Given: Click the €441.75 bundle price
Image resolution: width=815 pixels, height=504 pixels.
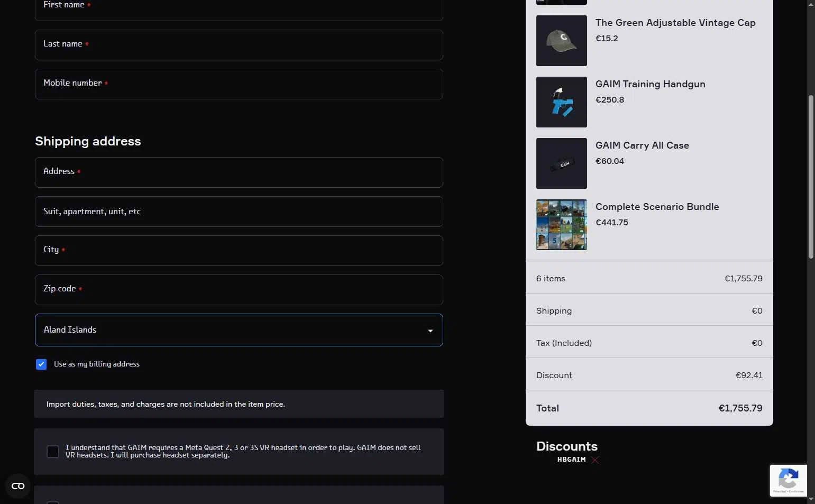Looking at the screenshot, I should click(612, 223).
